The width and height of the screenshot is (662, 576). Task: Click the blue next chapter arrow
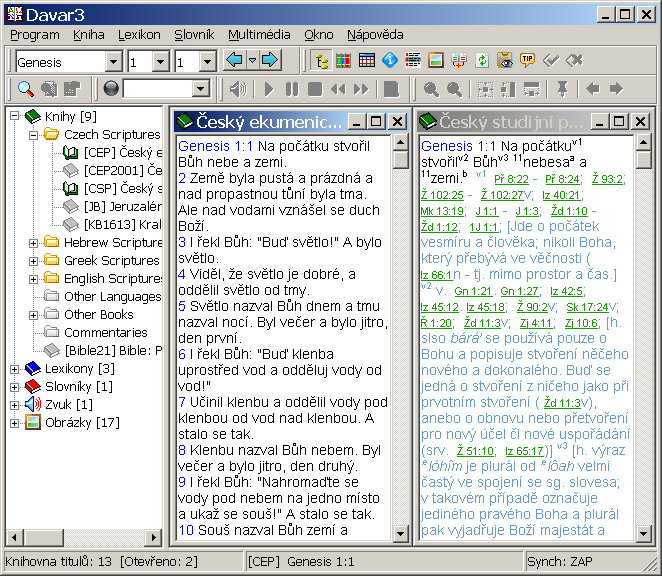point(269,60)
